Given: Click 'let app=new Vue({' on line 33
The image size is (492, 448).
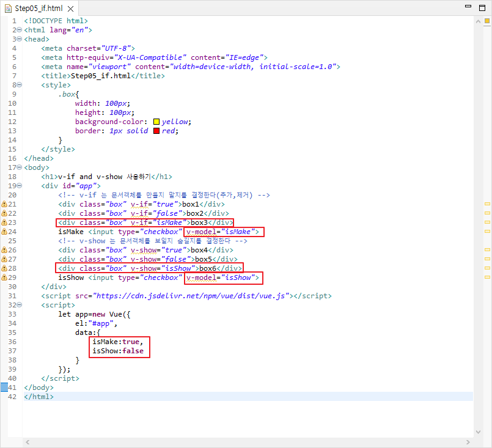Looking at the screenshot, I should pos(94,314).
